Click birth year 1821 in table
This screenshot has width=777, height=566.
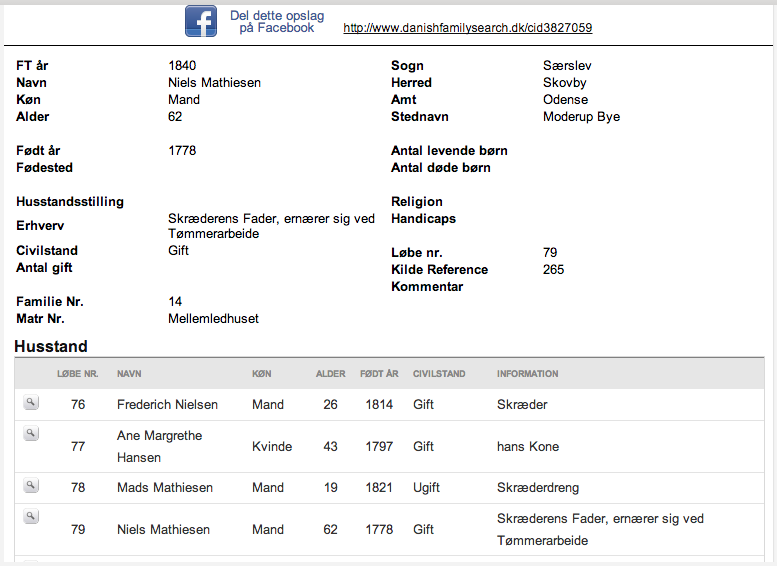pos(379,487)
